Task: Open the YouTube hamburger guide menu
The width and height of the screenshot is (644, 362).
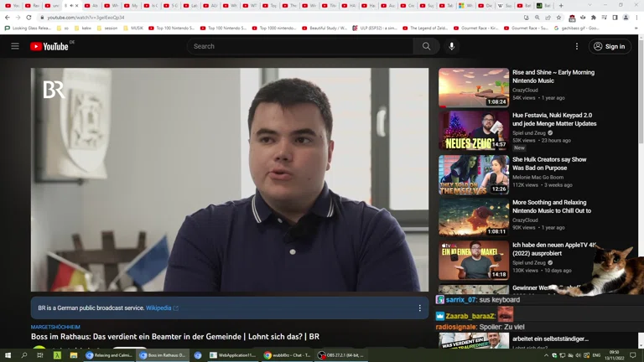Action: pos(15,46)
